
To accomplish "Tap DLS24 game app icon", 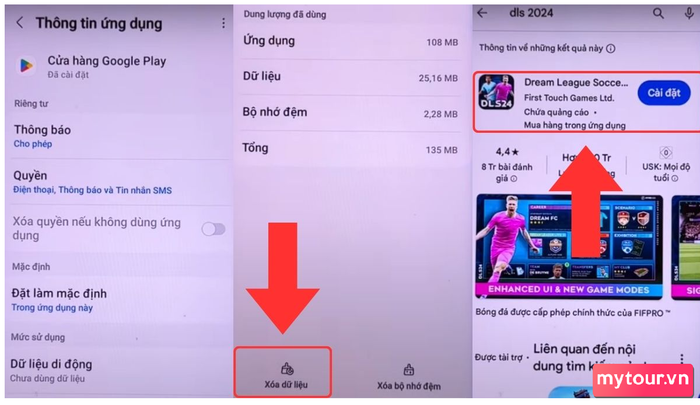I will pos(496,92).
